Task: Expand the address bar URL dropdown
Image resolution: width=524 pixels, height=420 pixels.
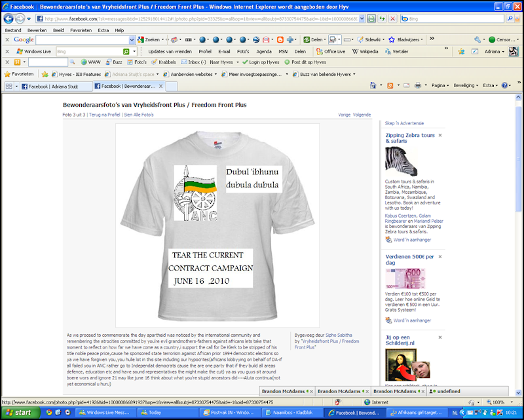Action: [362, 19]
